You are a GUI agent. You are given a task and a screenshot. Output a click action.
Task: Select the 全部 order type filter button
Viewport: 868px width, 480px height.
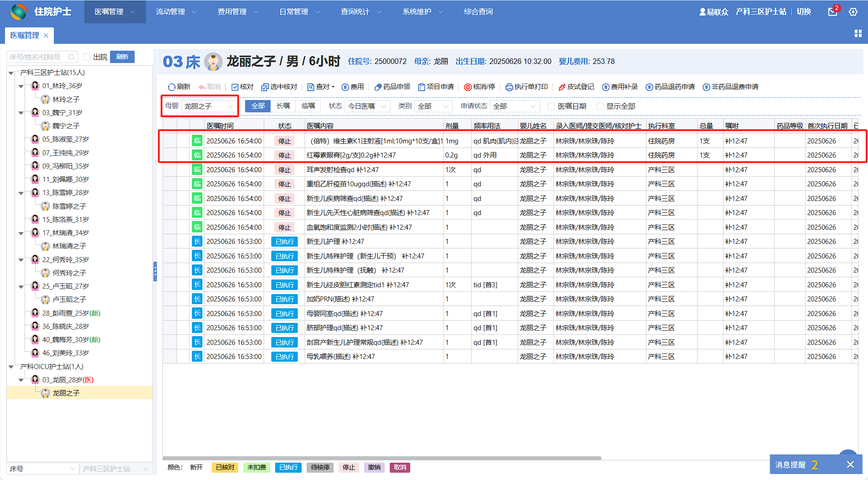point(258,106)
